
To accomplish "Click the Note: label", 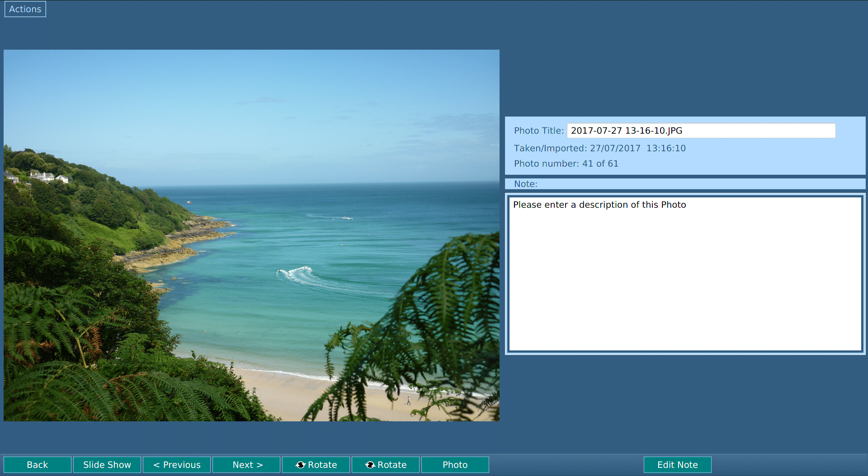I will click(x=526, y=184).
